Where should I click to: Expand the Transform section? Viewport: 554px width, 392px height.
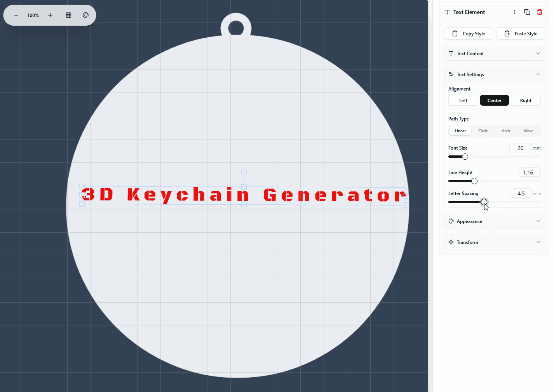point(495,242)
